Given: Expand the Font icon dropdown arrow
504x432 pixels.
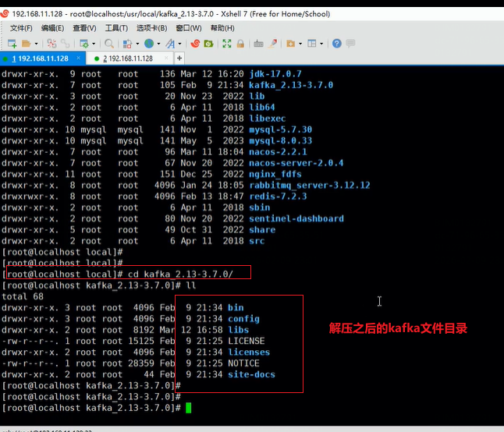Looking at the screenshot, I should click(x=179, y=44).
